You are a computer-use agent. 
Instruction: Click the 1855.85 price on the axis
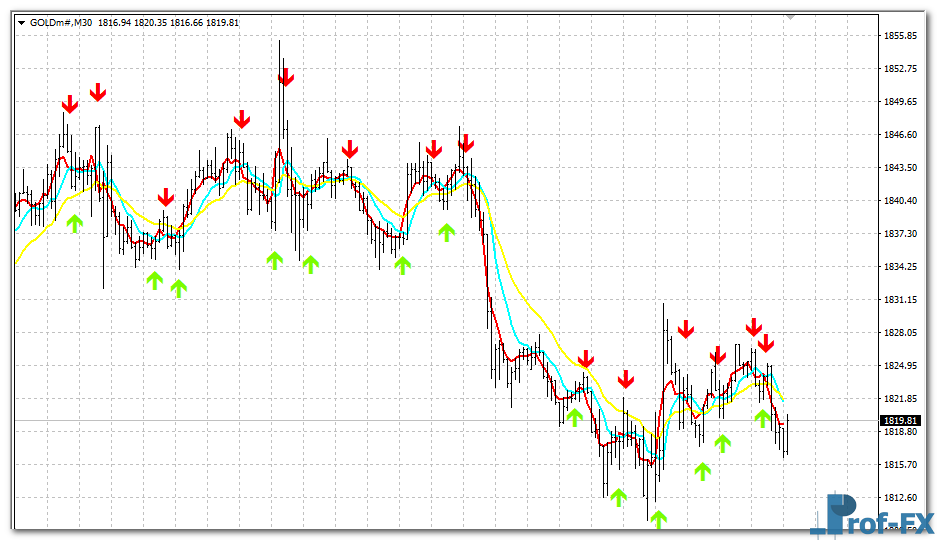900,36
